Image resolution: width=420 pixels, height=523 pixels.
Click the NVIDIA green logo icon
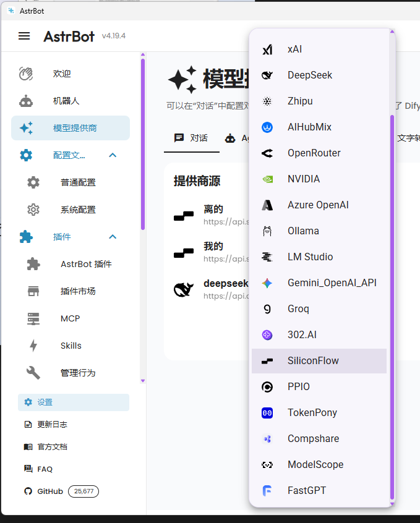tap(267, 179)
